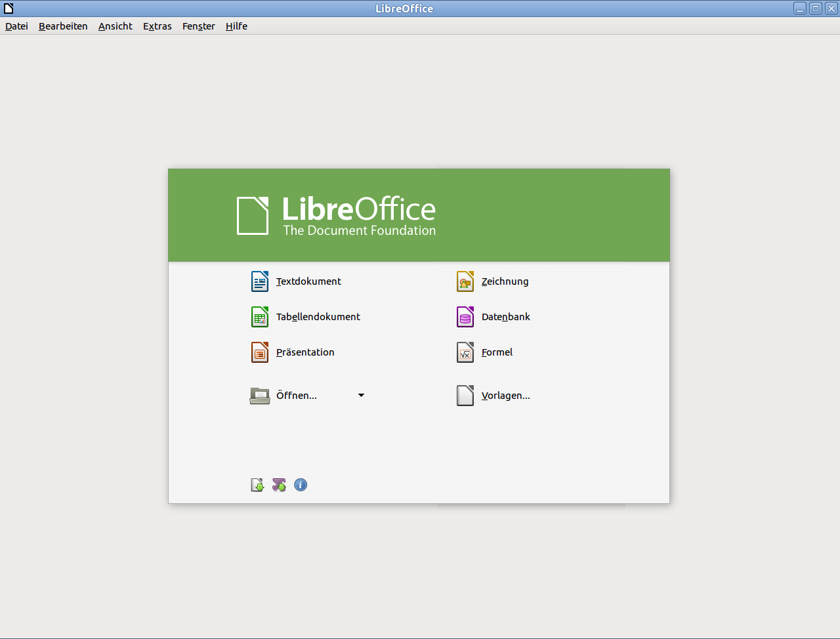Click the Zeichnung Draw icon

click(x=465, y=281)
